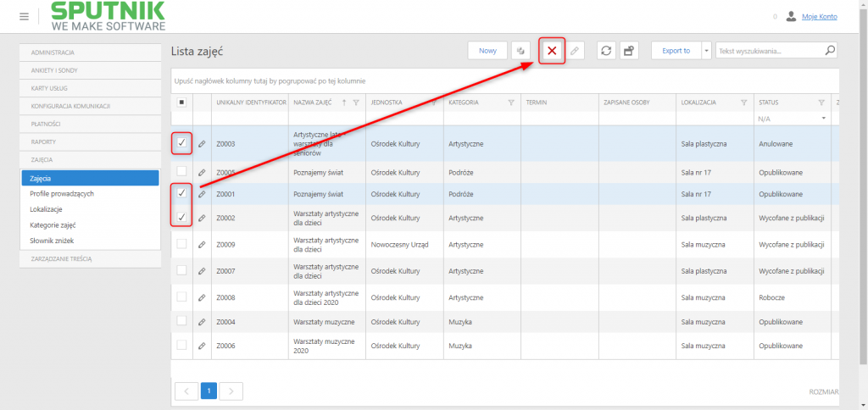
Task: Open the Export to dropdown arrow
Action: [706, 51]
